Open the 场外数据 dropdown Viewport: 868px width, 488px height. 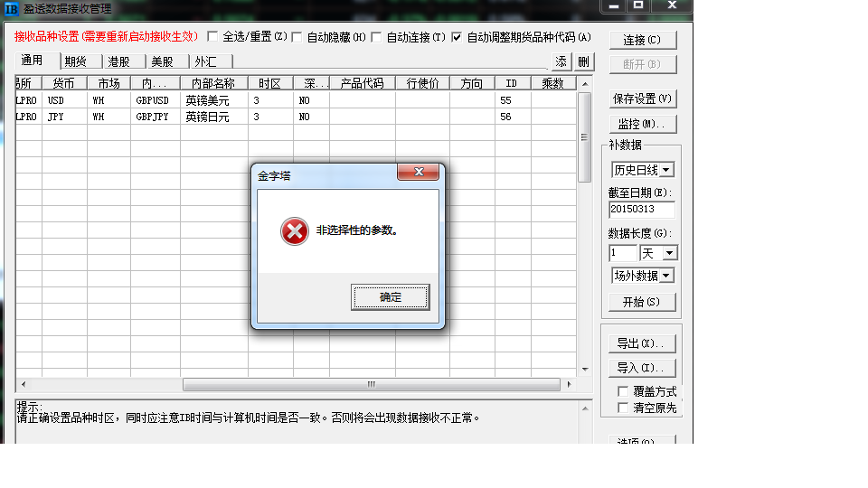coord(667,276)
